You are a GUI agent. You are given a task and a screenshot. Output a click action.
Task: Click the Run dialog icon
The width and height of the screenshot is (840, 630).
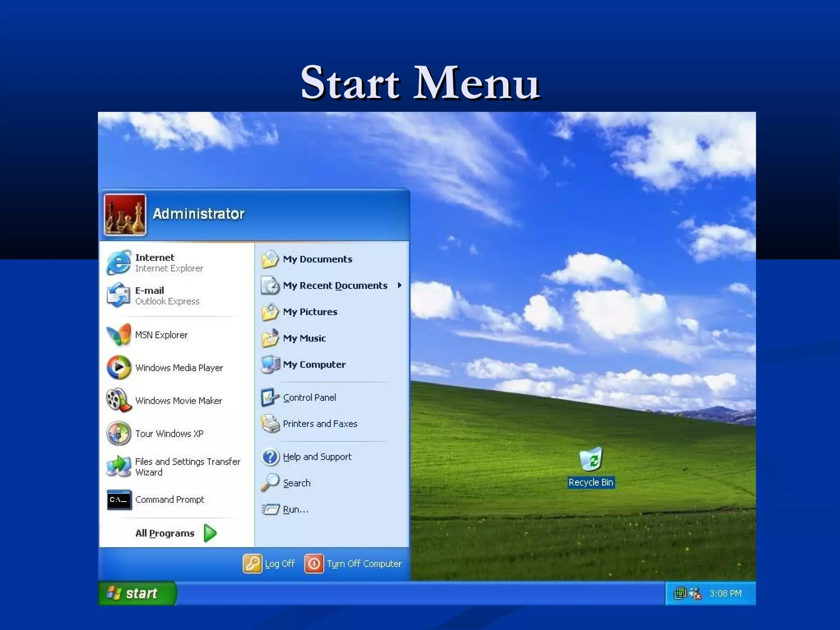point(270,509)
